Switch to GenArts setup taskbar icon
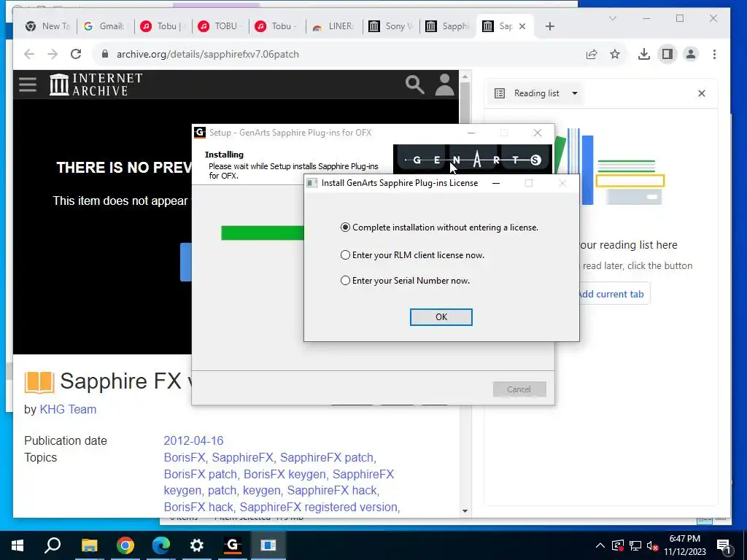747x560 pixels. click(x=233, y=545)
